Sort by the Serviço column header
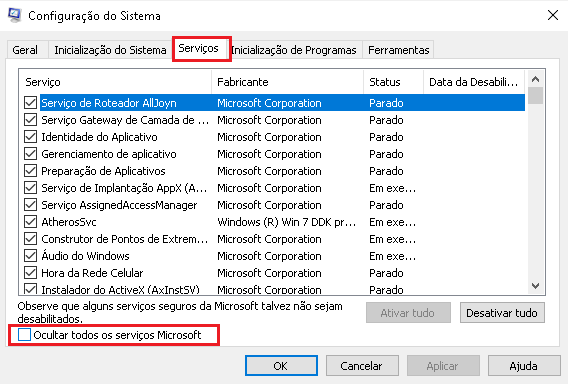The image size is (568, 384). pos(115,82)
